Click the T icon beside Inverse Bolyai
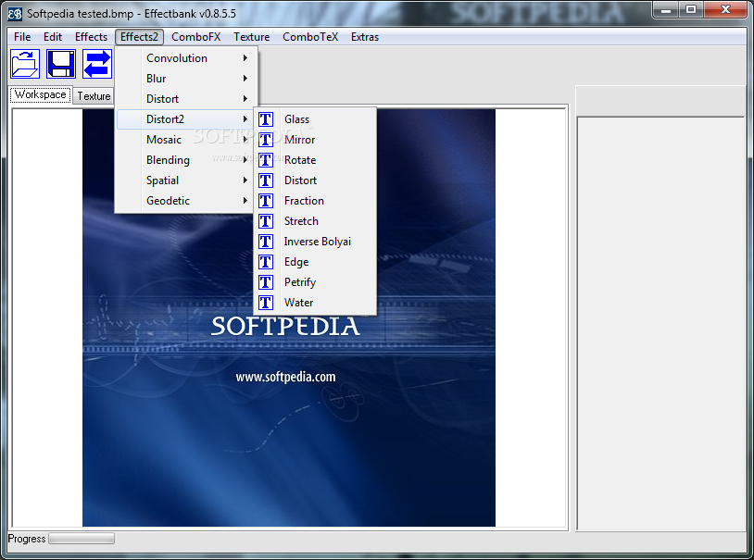 266,242
